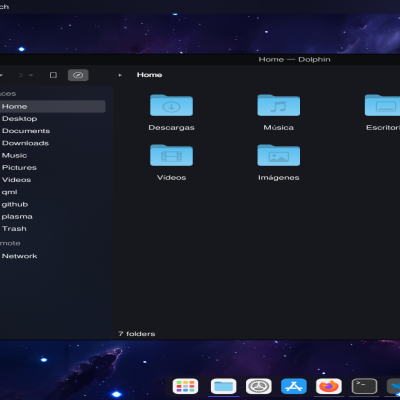Open the Vídeos folder
The width and height of the screenshot is (400, 400).
click(171, 163)
